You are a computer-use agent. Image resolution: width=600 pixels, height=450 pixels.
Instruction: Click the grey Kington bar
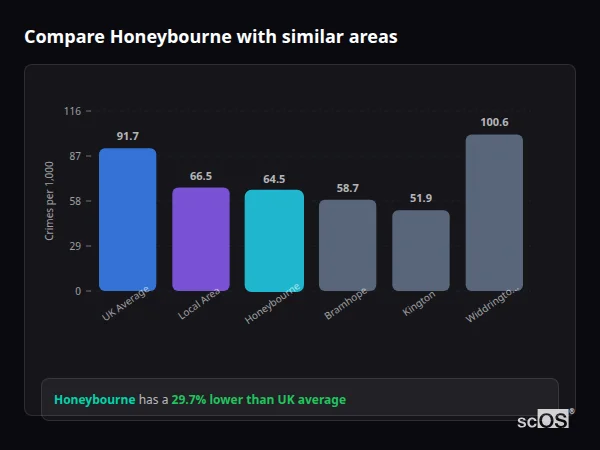tap(421, 251)
